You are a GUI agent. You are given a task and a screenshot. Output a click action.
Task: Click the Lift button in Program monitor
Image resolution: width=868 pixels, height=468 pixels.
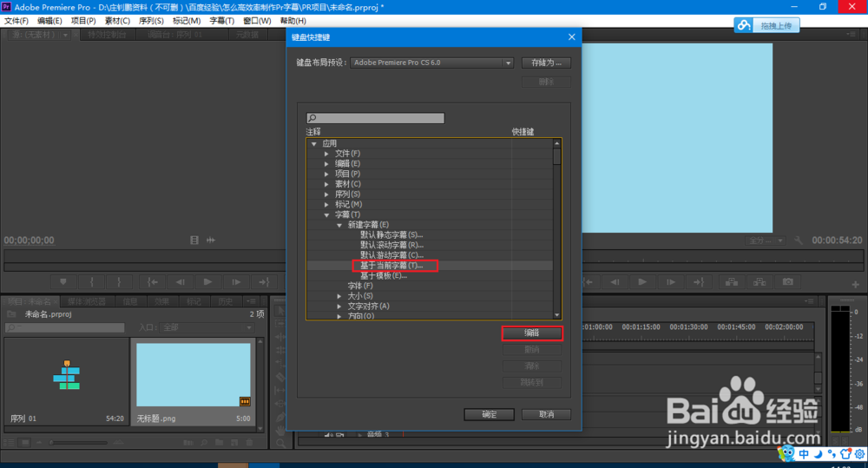point(731,282)
